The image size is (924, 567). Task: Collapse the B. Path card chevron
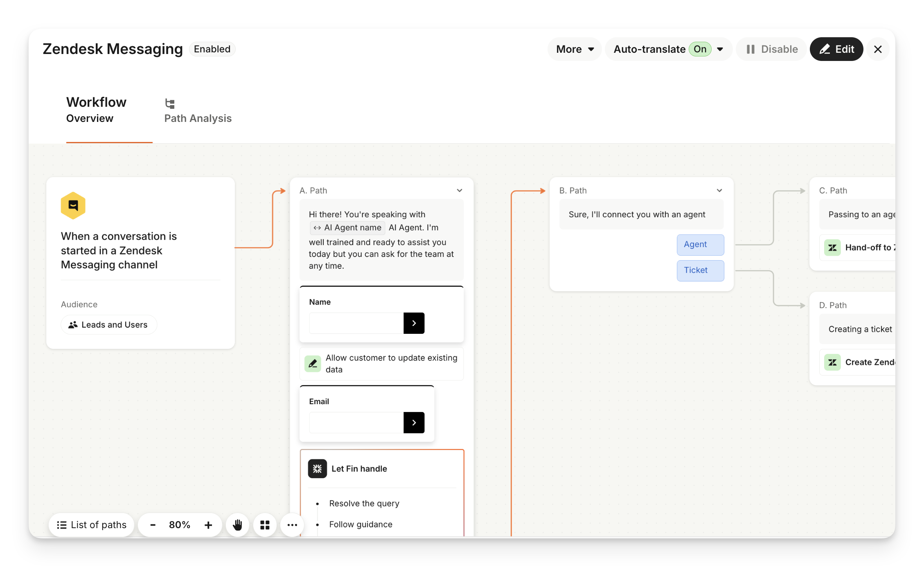(719, 191)
